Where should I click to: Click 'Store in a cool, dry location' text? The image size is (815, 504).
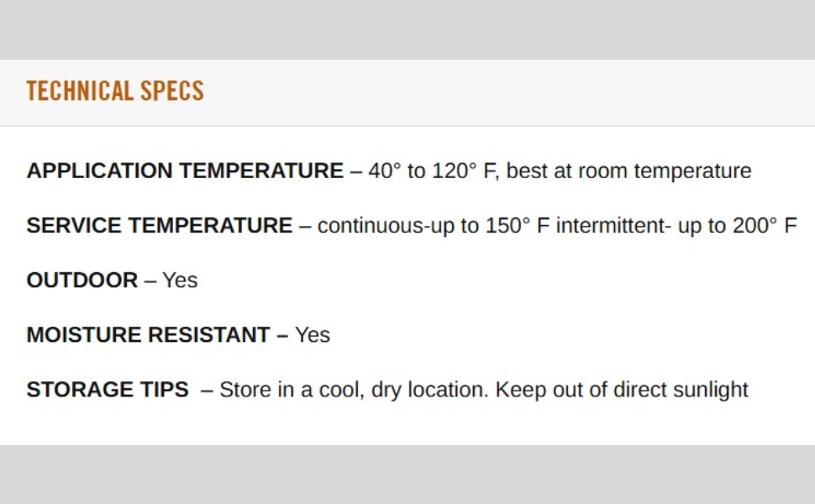tap(353, 390)
